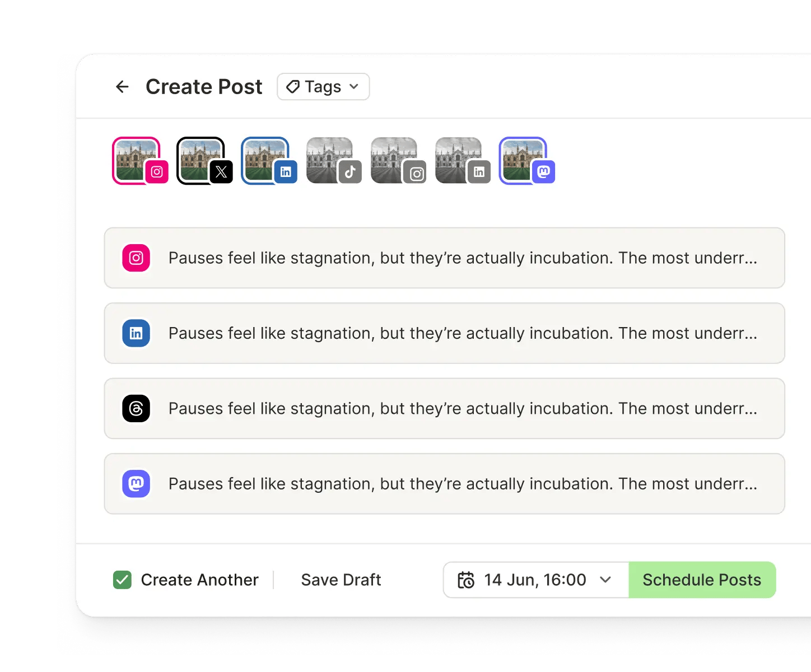Click the LinkedIn icon on the second caption
The width and height of the screenshot is (811, 672).
pos(136,333)
